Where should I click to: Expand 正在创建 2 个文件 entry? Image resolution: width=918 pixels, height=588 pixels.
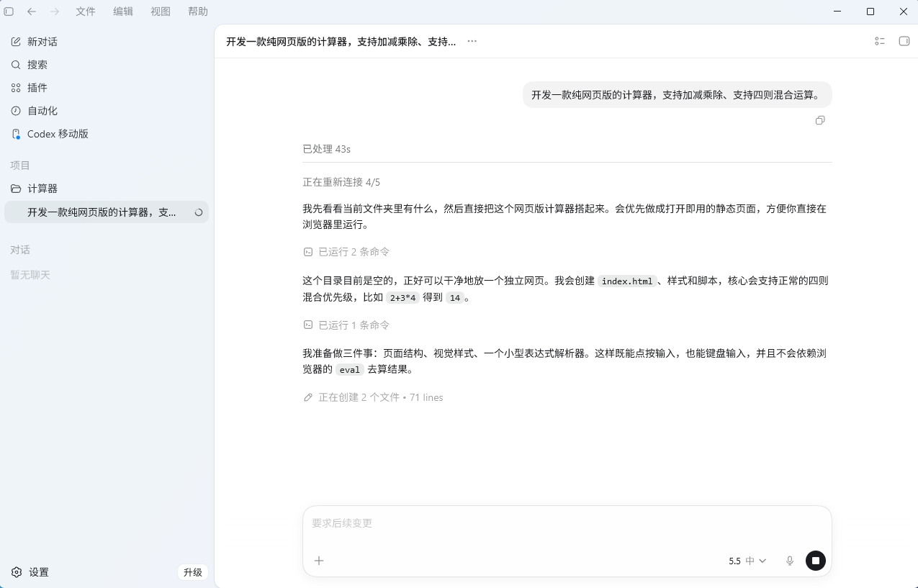tap(373, 397)
